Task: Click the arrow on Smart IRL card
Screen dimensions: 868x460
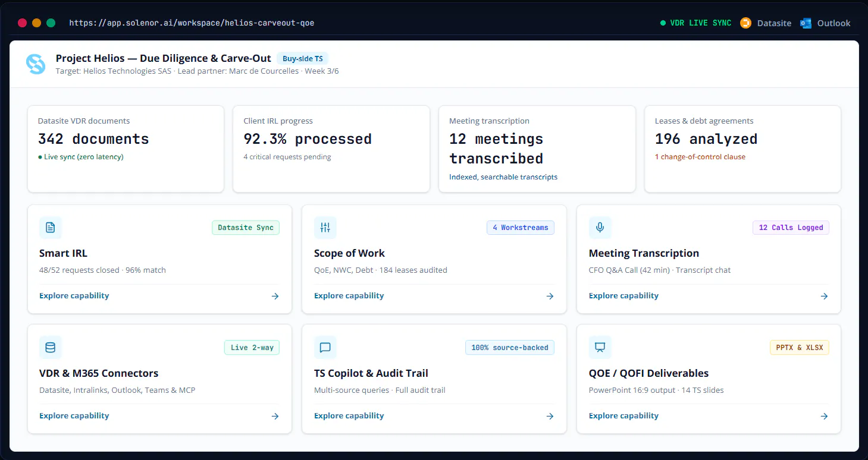Action: [275, 296]
